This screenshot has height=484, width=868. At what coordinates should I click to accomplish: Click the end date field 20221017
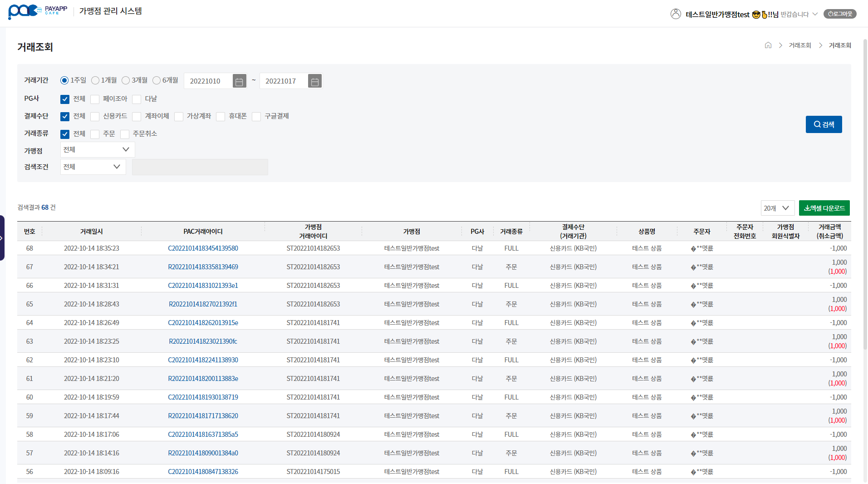pyautogui.click(x=284, y=81)
